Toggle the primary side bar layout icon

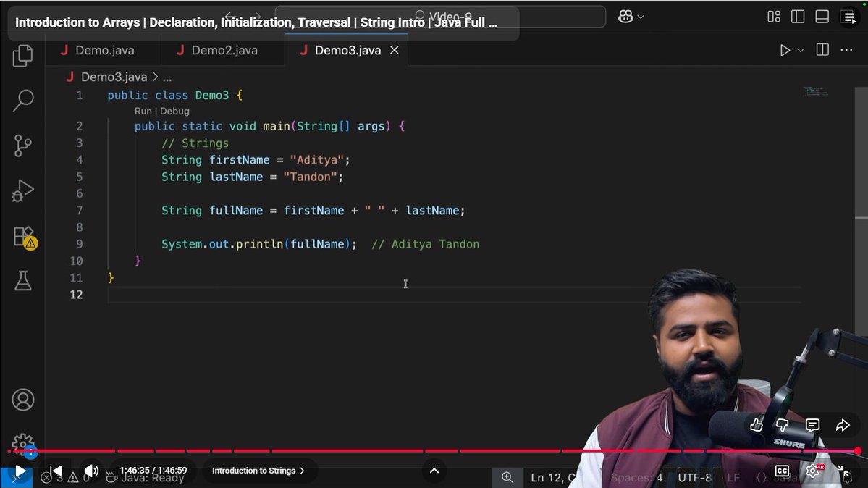click(798, 17)
